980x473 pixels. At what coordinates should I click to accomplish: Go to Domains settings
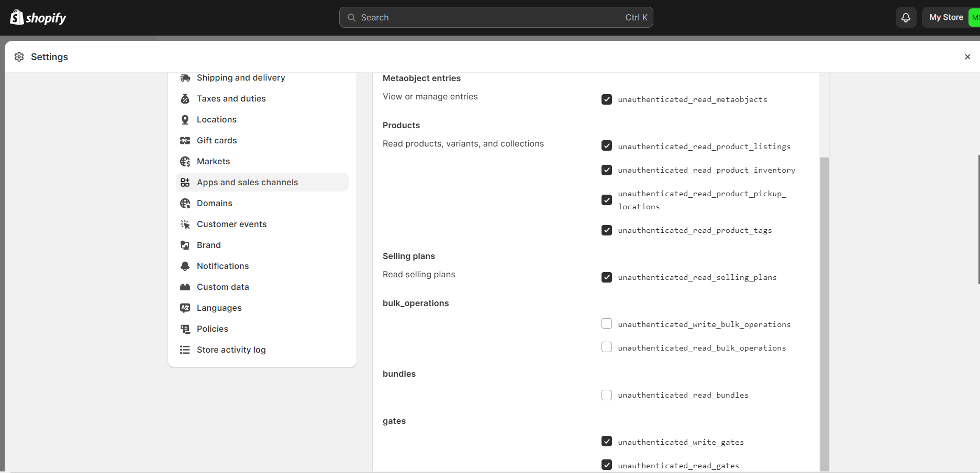click(214, 204)
